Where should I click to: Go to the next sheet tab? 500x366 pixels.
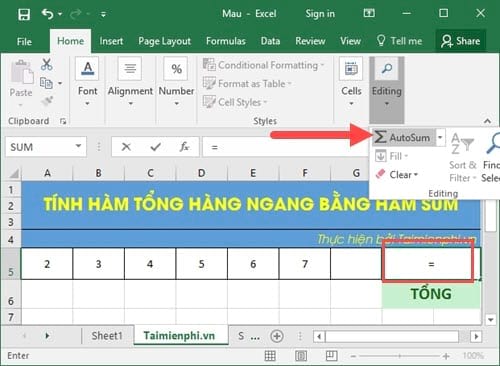pyautogui.click(x=47, y=336)
